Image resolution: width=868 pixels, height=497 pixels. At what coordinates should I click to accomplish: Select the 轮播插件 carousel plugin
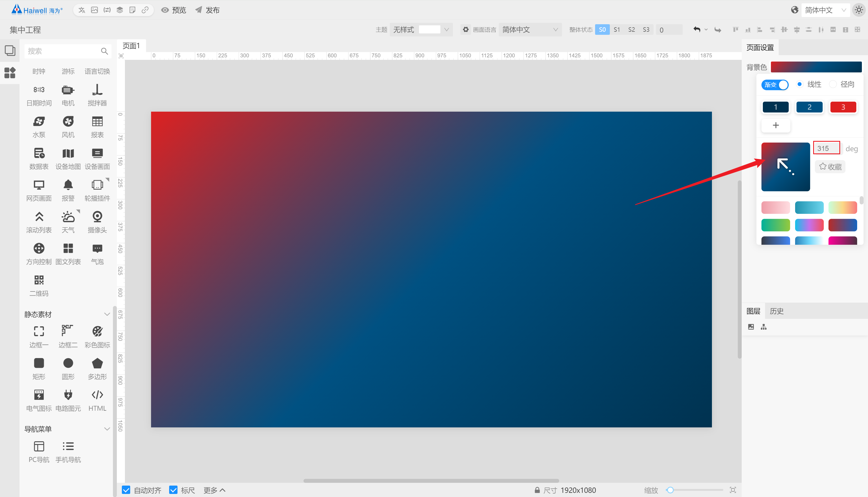coord(97,191)
